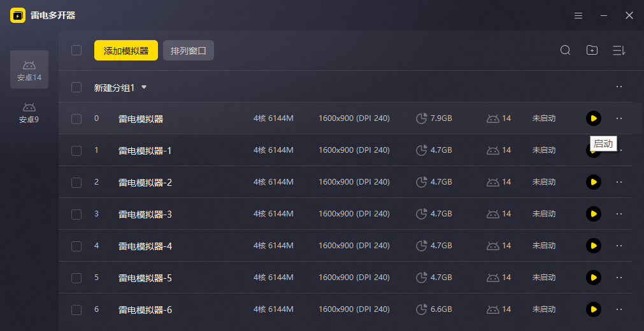Image resolution: width=644 pixels, height=331 pixels.
Task: Click 未启动 status in 雷电模拟器-5 row
Action: pos(544,278)
